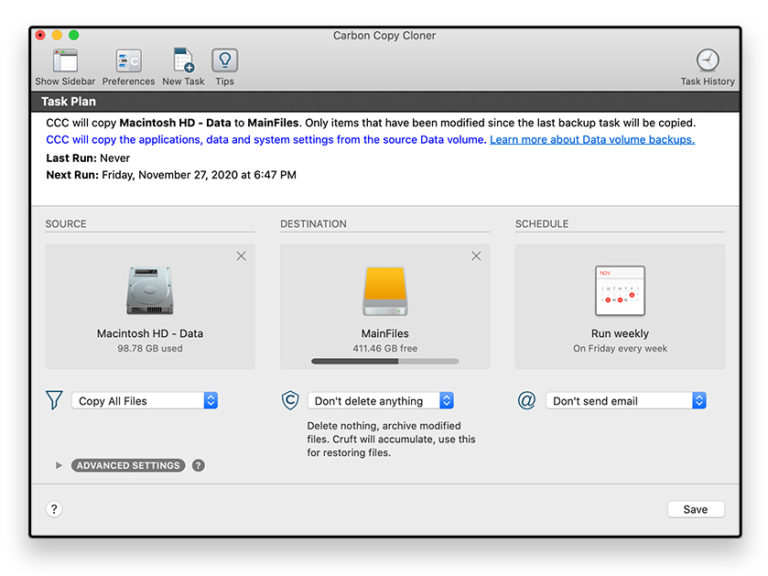Click the Show Sidebar toolbar icon
768x576 pixels.
point(65,62)
